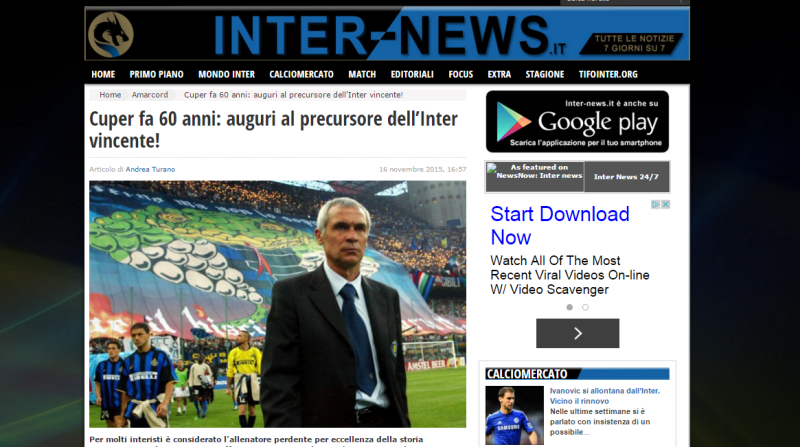
Task: Open the Ivanovic article thumbnail
Action: (514, 415)
